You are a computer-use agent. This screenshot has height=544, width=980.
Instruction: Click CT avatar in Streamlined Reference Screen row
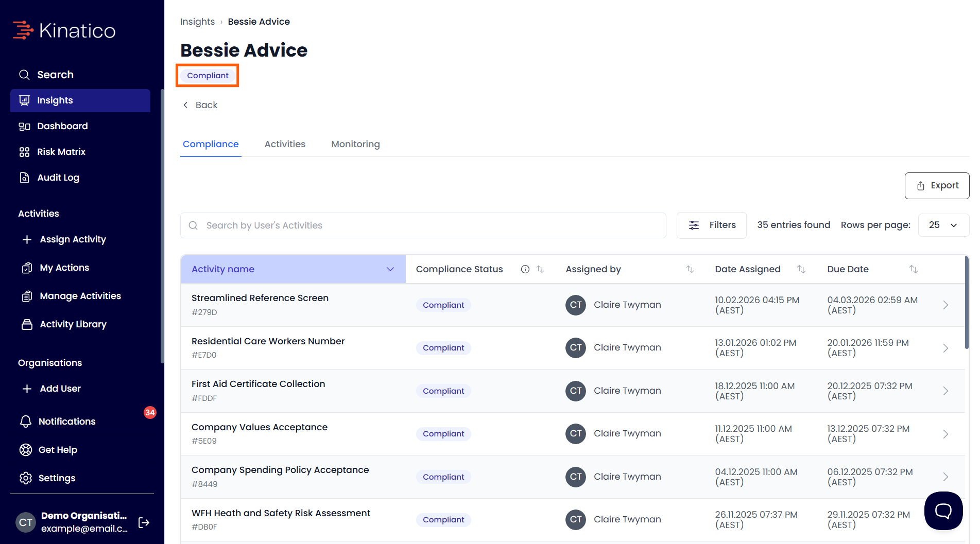(x=576, y=305)
